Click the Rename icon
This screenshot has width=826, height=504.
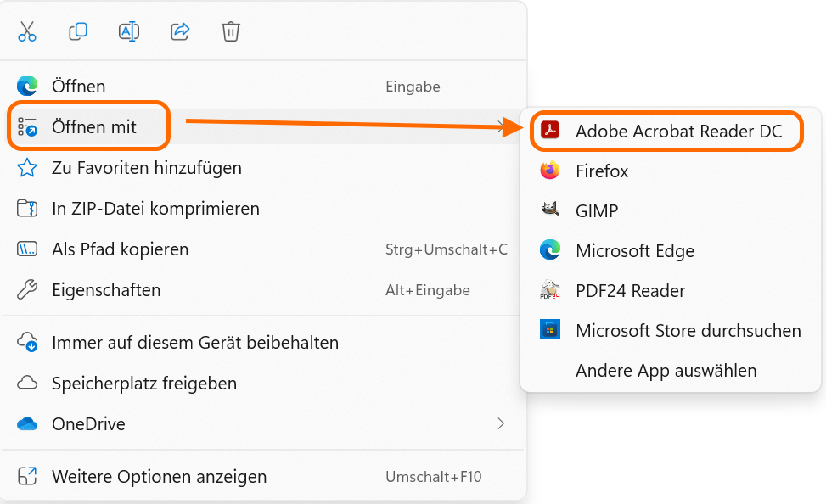click(129, 32)
